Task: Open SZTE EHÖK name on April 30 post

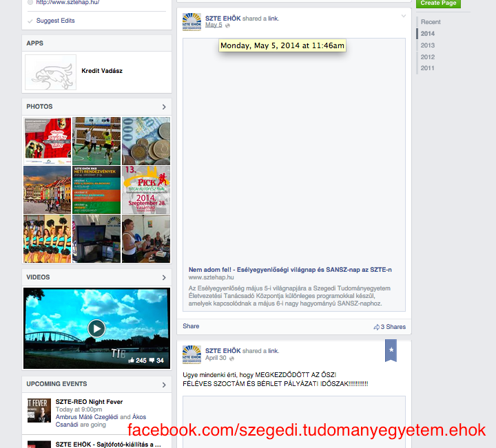Action: 223,351
